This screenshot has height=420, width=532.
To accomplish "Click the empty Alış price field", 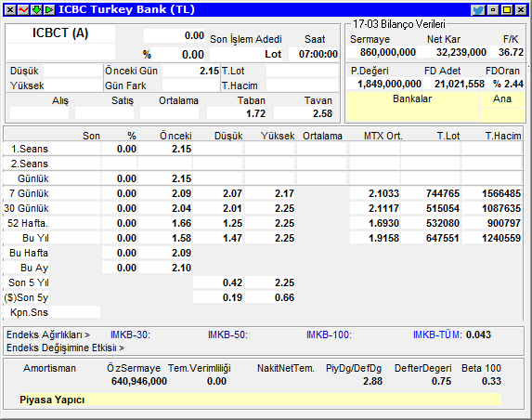I will click(x=39, y=113).
